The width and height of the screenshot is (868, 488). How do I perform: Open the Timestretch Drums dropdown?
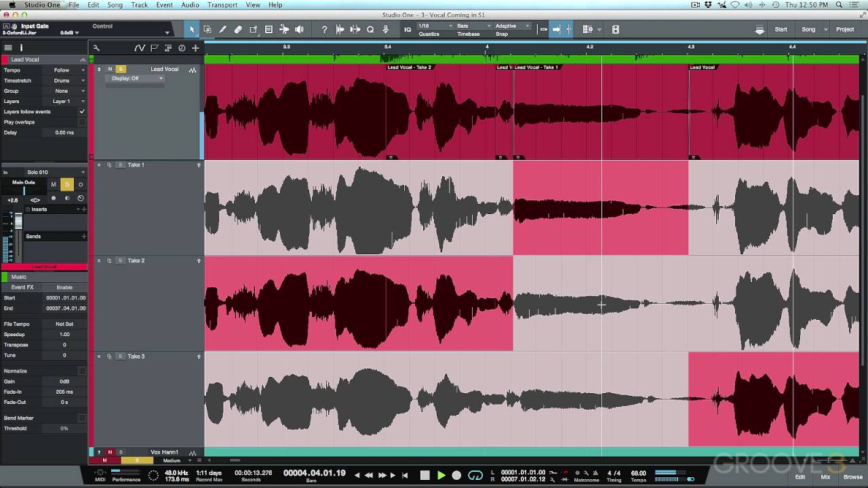pos(65,81)
